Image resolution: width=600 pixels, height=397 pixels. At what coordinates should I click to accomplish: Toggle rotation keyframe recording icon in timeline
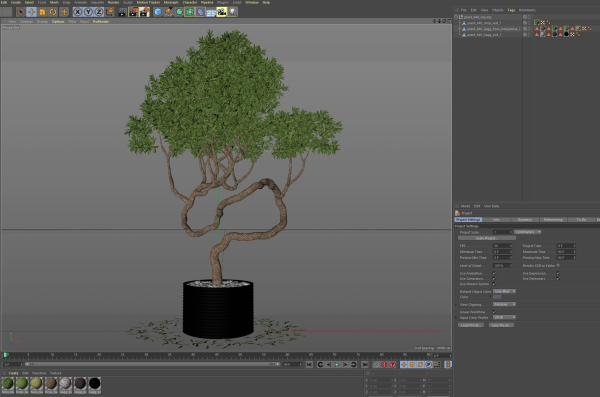click(421, 364)
